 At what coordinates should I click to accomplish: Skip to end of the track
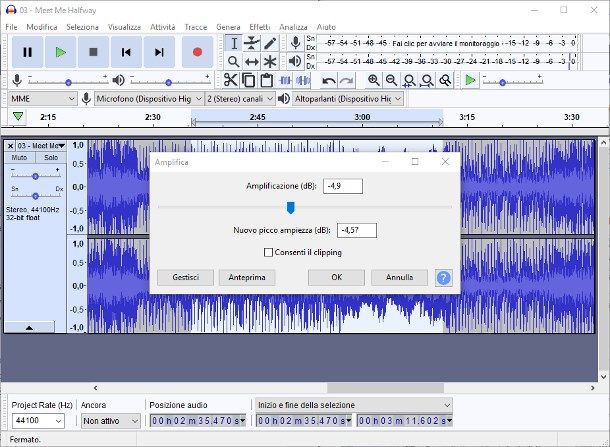[159, 52]
